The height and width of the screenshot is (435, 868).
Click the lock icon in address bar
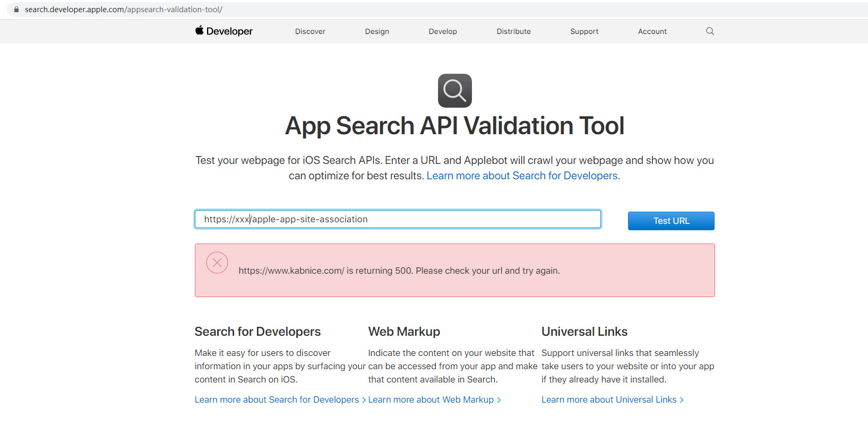[x=16, y=10]
